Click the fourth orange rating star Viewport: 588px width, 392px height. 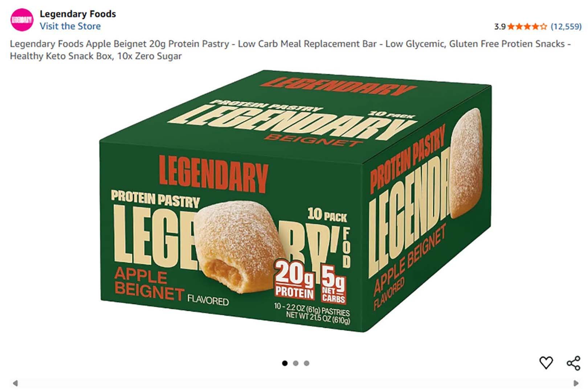point(535,26)
